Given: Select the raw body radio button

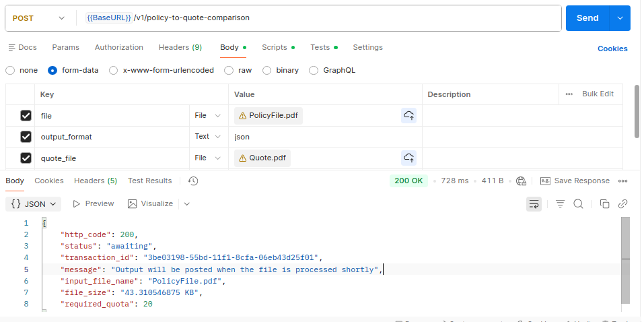Looking at the screenshot, I should (x=229, y=70).
